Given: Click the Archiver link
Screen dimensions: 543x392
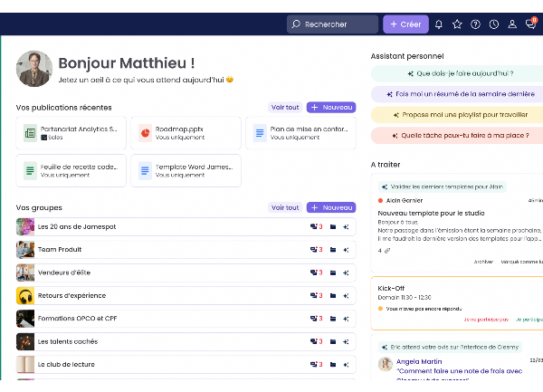Looking at the screenshot, I should tap(483, 262).
